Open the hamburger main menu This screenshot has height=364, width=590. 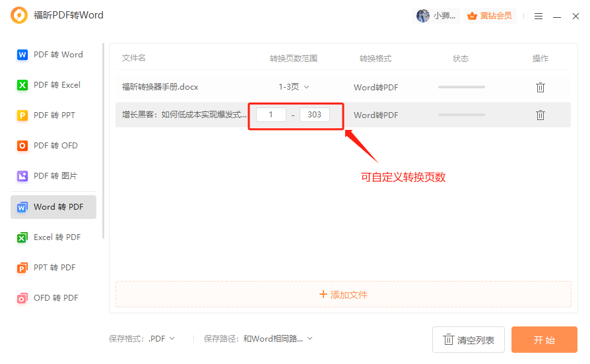[x=539, y=16]
